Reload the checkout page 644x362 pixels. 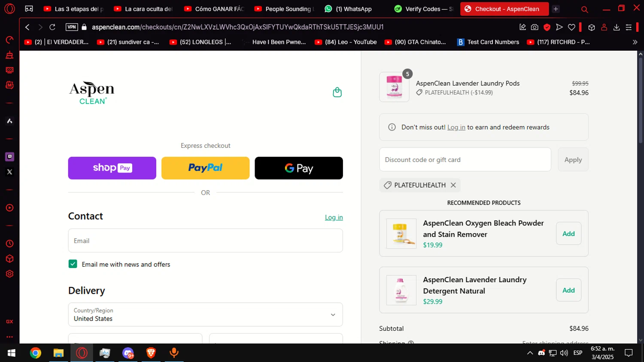coord(52,27)
